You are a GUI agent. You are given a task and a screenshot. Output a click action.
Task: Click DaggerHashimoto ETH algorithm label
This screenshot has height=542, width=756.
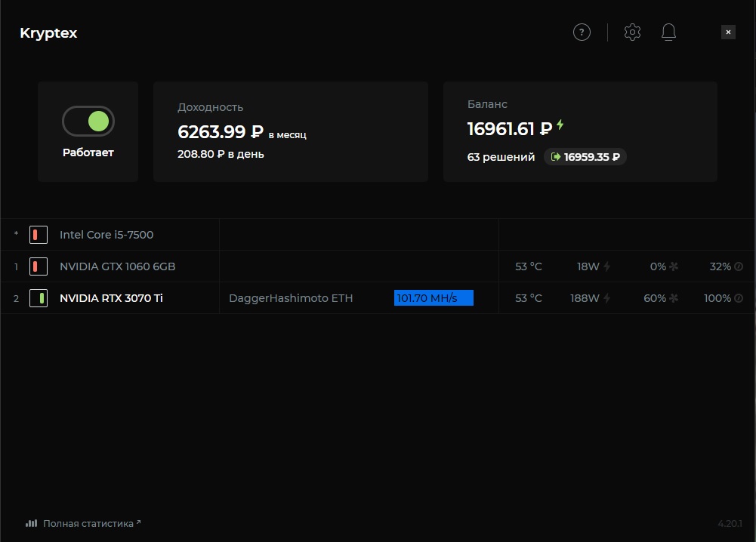point(291,298)
